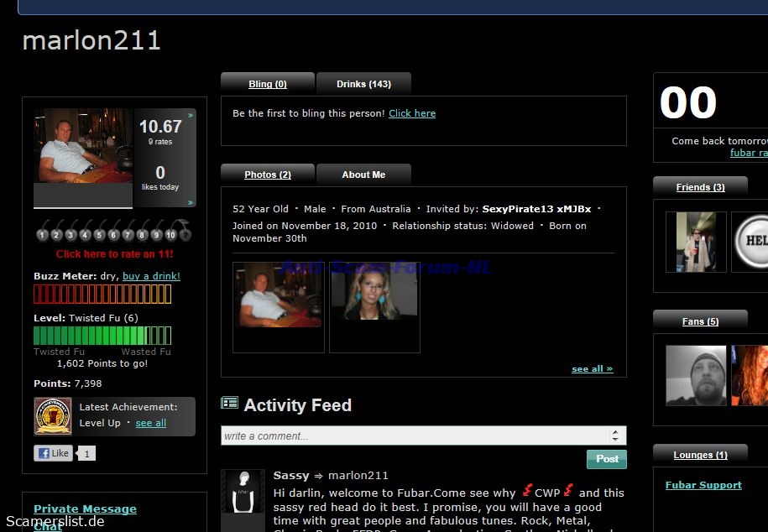Click the Facebook Like button

pos(54,453)
